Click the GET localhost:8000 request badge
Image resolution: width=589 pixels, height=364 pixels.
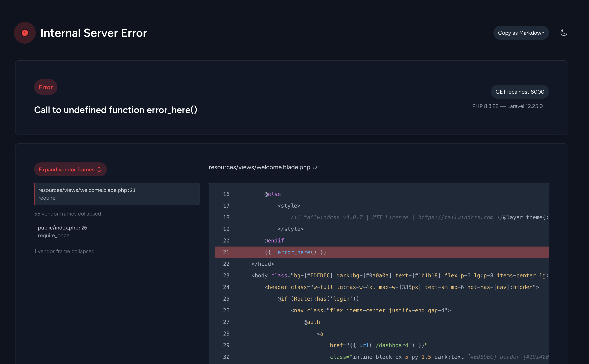tap(520, 92)
